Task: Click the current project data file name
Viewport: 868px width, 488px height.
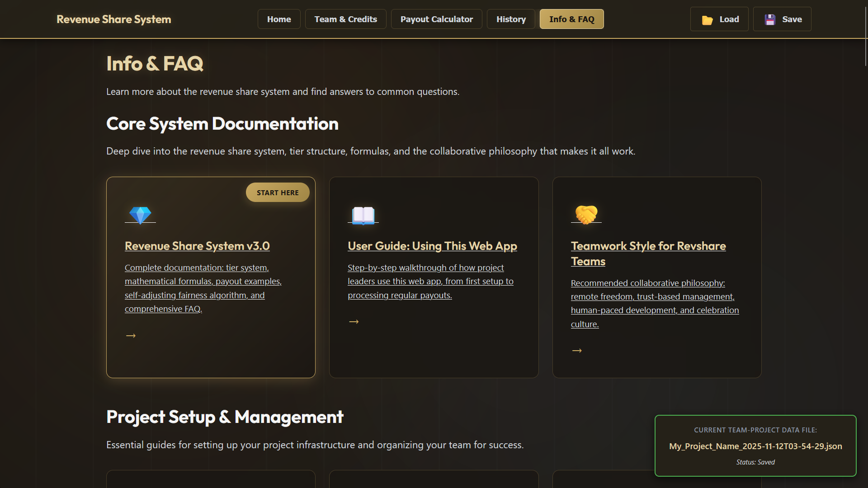Action: [x=755, y=446]
